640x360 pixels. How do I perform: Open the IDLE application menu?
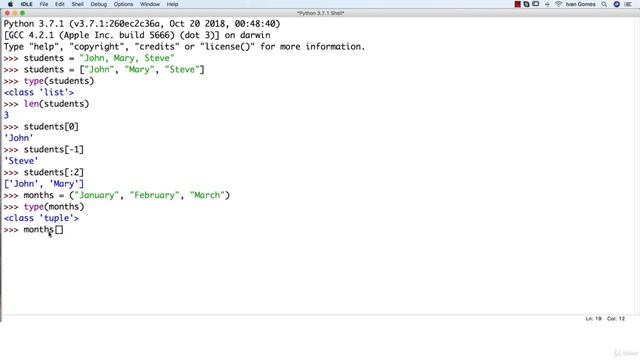pos(27,4)
